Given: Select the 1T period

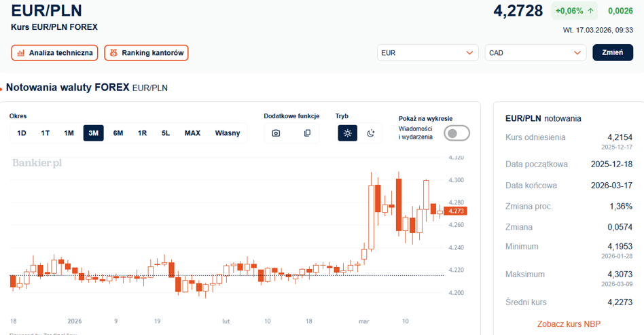Looking at the screenshot, I should click(x=46, y=133).
